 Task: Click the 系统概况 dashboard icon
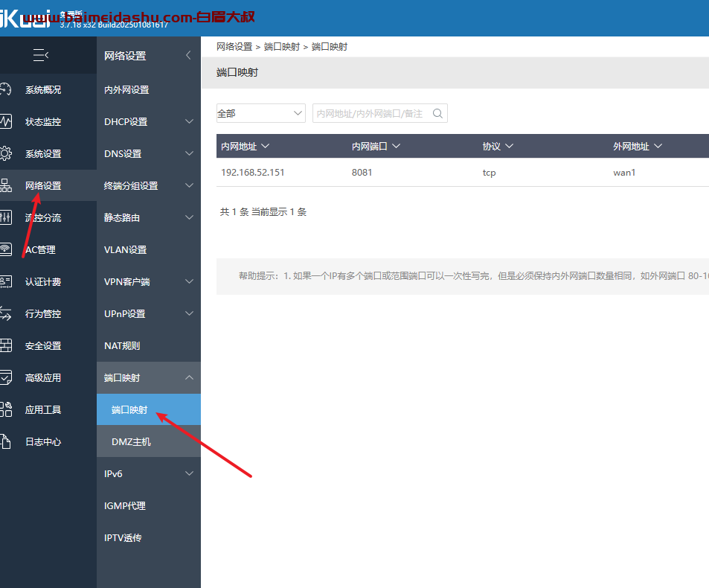pyautogui.click(x=5, y=89)
